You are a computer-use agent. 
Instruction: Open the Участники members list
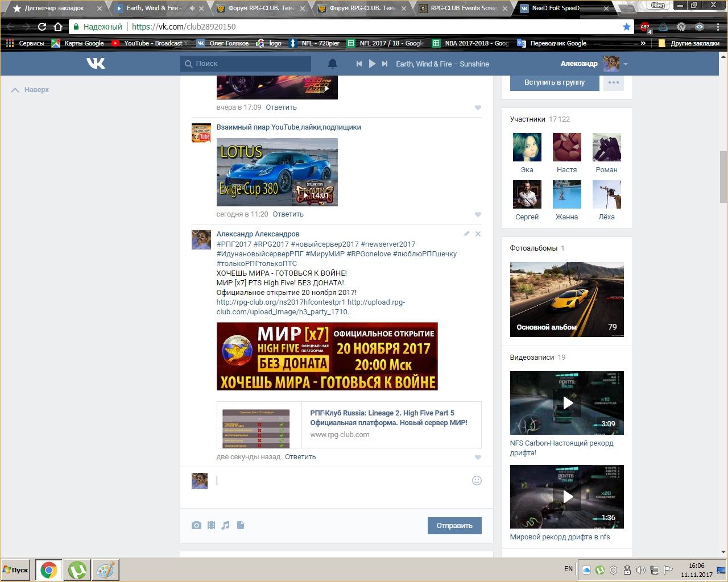(x=540, y=119)
